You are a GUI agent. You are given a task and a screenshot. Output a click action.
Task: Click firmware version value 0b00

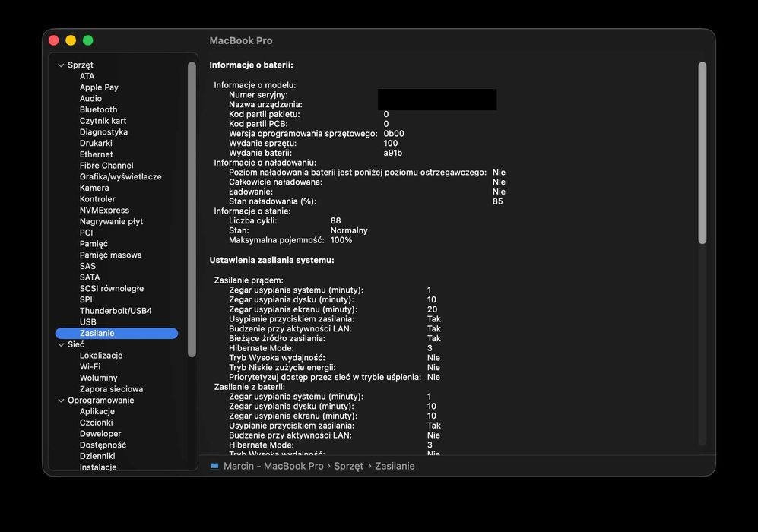point(394,133)
